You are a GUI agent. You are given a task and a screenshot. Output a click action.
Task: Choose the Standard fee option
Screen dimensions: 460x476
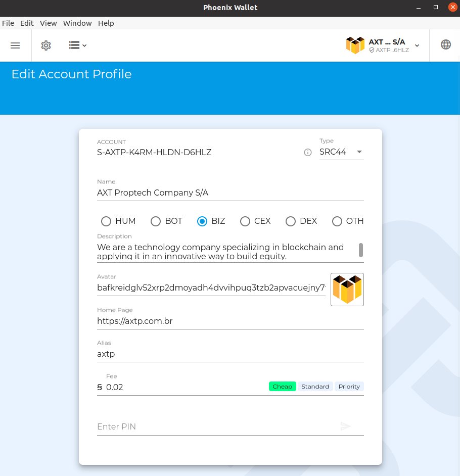click(x=315, y=387)
